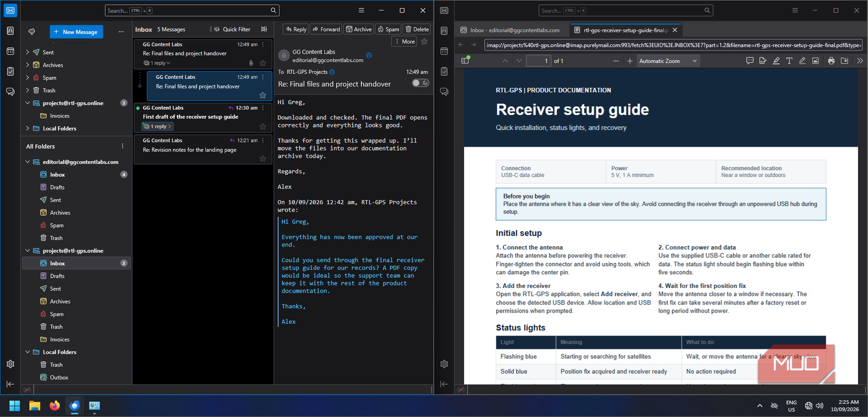Open the Automatic Zoom dropdown
868x417 pixels.
pos(668,61)
